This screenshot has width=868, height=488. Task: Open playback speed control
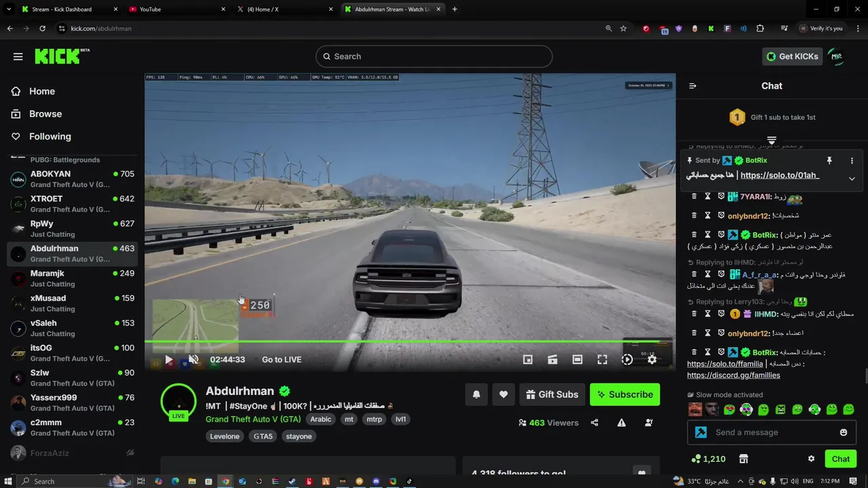(x=627, y=360)
